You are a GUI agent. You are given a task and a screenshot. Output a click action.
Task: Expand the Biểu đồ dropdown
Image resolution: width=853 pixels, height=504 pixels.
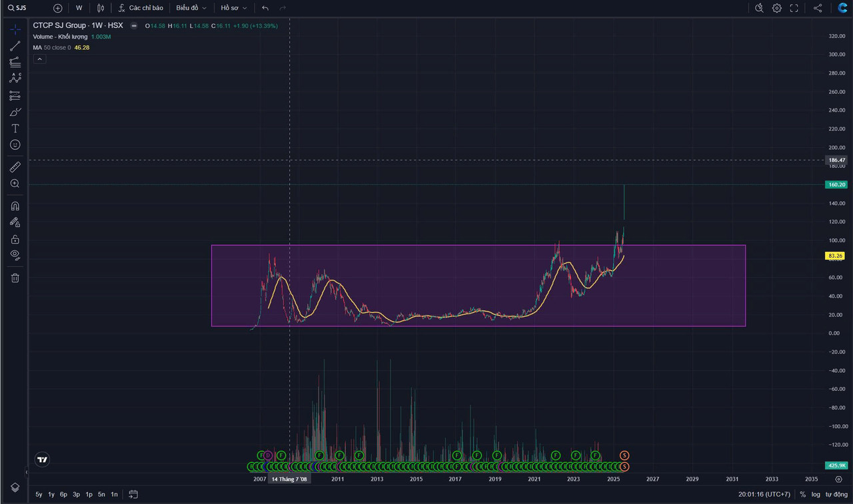[191, 8]
